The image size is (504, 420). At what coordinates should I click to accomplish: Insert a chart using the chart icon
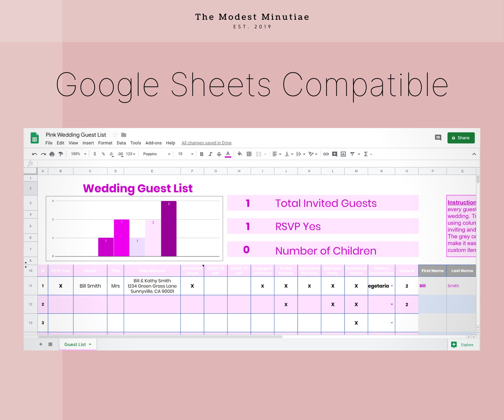pos(343,154)
